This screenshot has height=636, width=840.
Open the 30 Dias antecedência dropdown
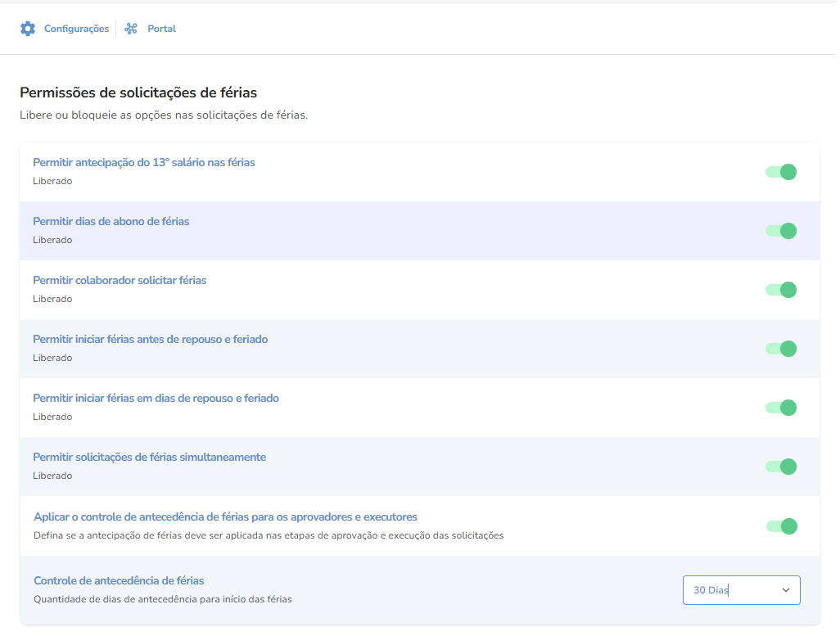(x=742, y=590)
